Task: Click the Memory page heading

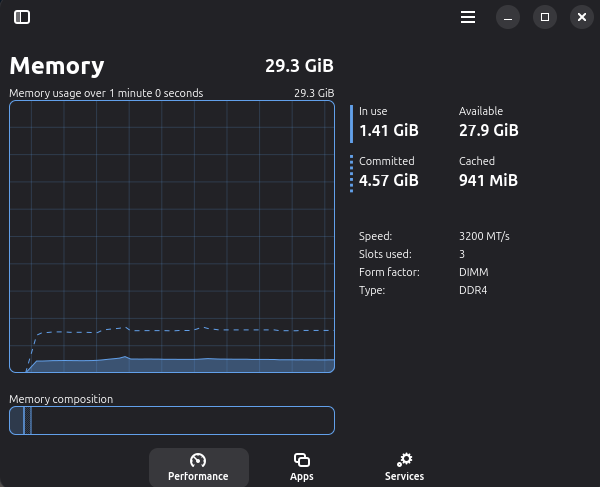Action: (57, 66)
